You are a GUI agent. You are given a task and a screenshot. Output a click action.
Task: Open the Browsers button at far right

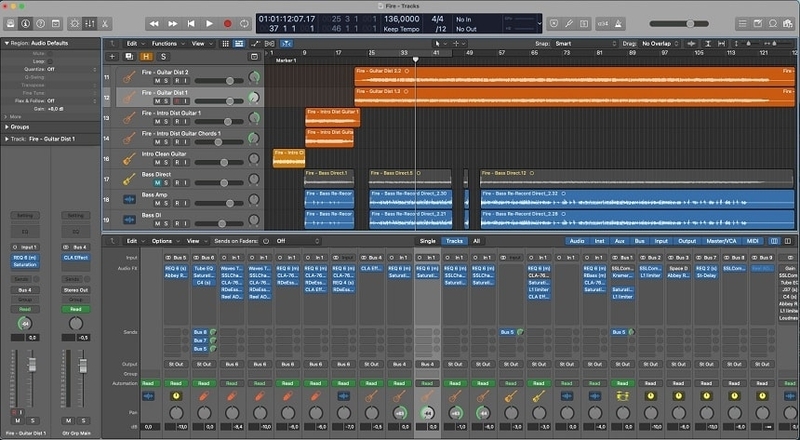tap(788, 23)
